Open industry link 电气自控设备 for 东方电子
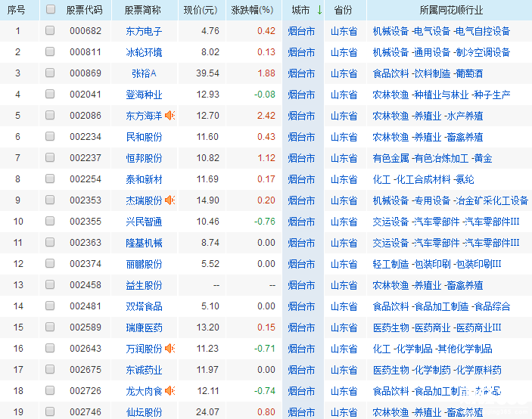 483,31
